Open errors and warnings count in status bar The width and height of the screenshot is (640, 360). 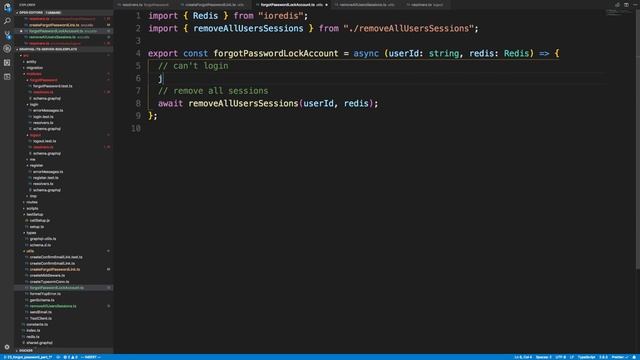click(70, 357)
